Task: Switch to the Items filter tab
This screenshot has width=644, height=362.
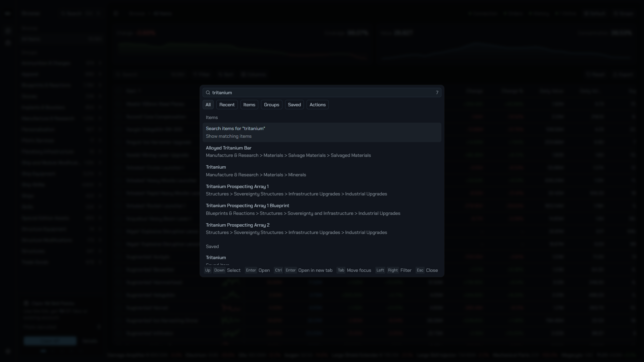Action: [x=249, y=105]
